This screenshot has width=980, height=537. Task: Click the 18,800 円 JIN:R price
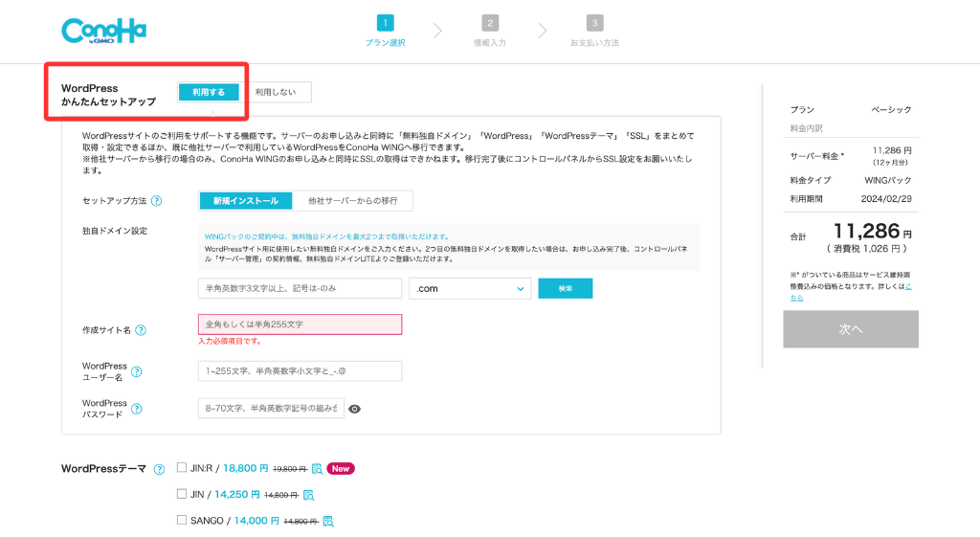pyautogui.click(x=246, y=468)
